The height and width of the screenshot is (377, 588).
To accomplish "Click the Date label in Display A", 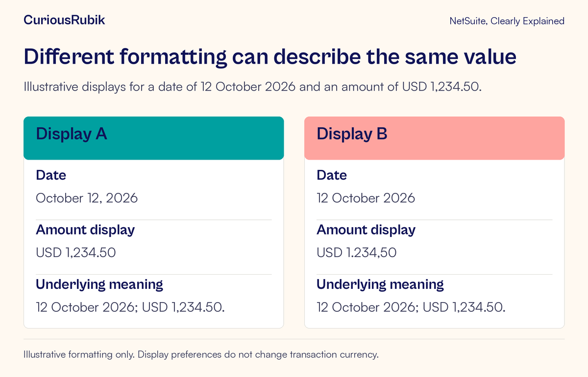I will tap(51, 175).
